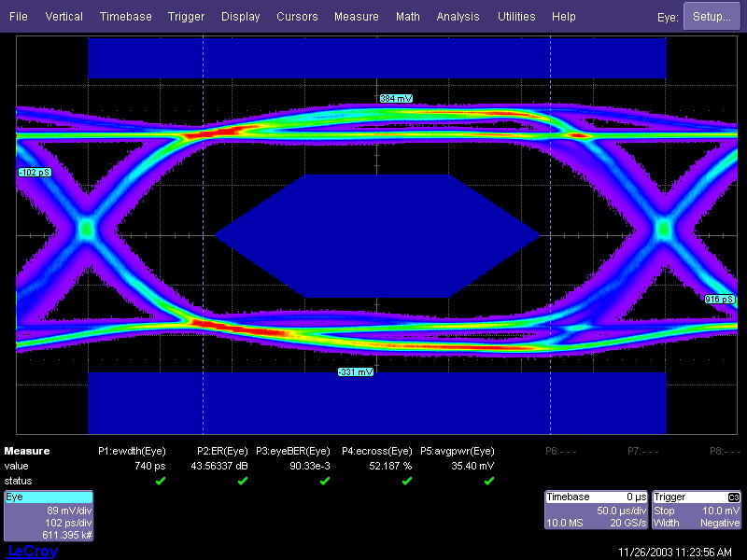Click the P5 avgpwr status checkmark
Screen dimensions: 747x560
click(x=489, y=481)
